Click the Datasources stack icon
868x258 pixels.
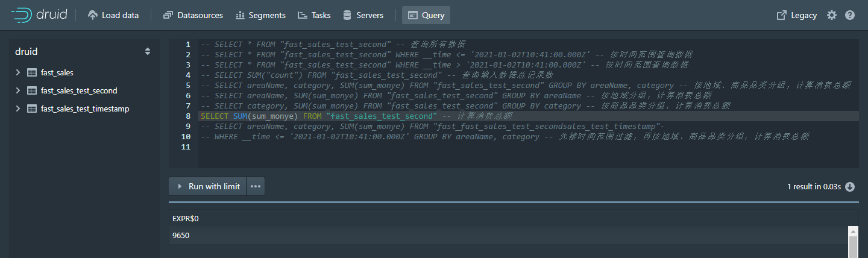(168, 15)
